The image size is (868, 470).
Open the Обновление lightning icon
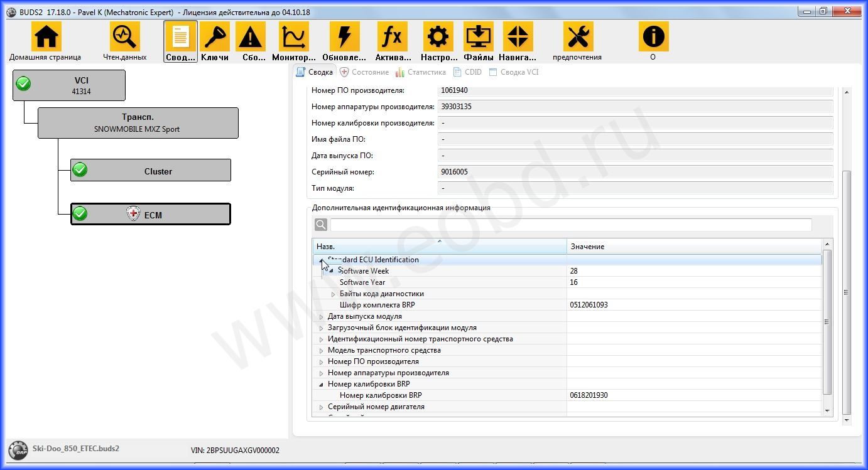[344, 36]
